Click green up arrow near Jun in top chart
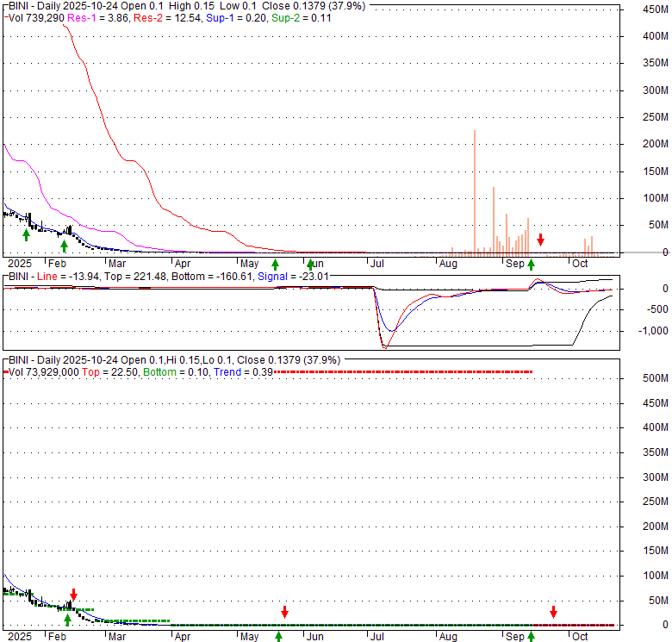This screenshot has width=672, height=642. click(x=310, y=264)
